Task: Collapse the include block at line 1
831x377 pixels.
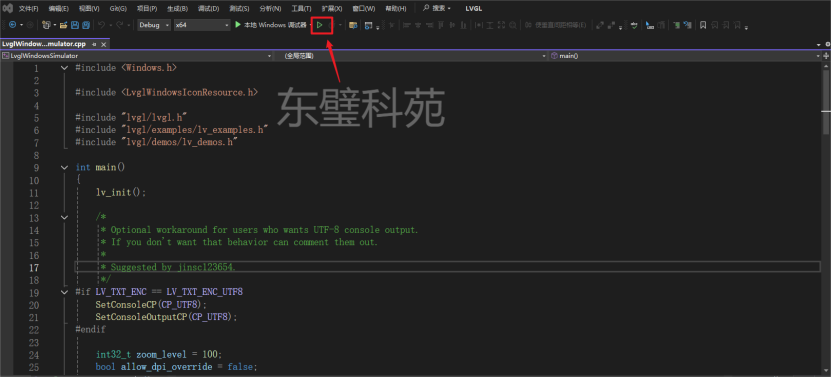Action: coord(64,68)
